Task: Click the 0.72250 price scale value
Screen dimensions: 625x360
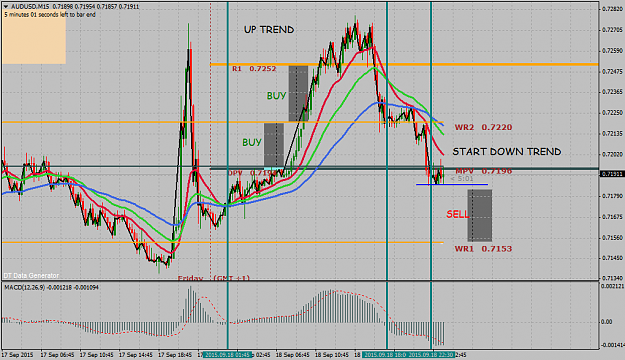Action: tap(612, 113)
